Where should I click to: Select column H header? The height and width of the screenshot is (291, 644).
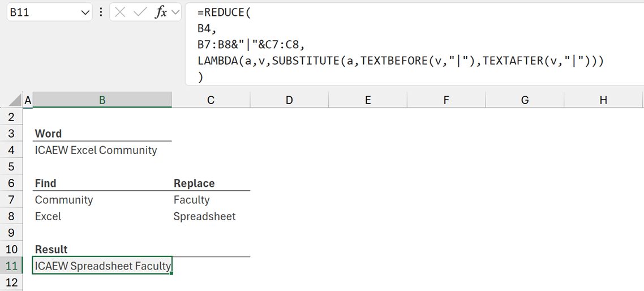(x=603, y=100)
